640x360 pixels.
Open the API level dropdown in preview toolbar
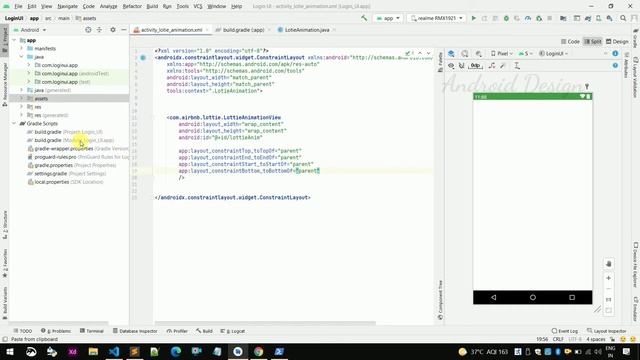[526, 53]
